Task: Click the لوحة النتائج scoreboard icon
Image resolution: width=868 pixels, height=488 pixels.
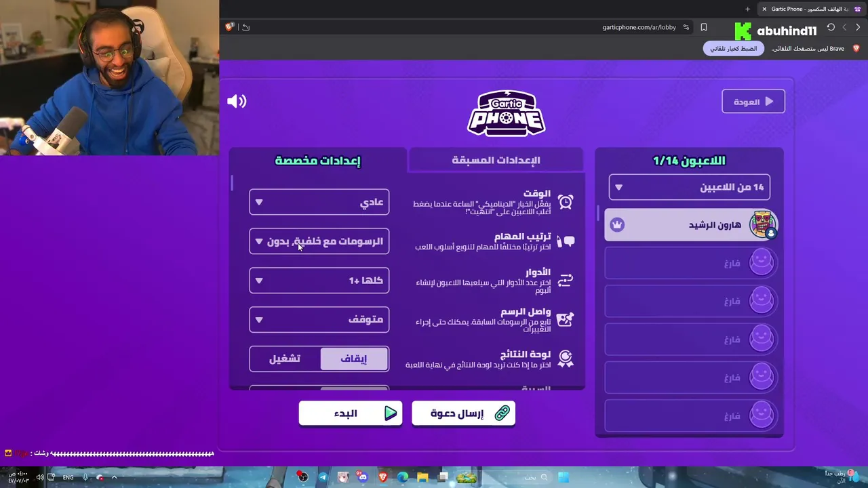Action: [x=565, y=359]
